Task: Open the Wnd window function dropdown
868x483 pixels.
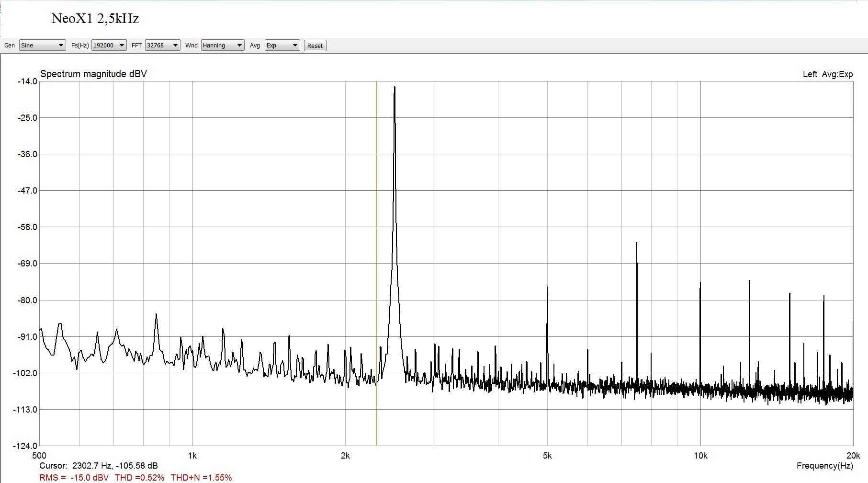Action: coord(223,46)
